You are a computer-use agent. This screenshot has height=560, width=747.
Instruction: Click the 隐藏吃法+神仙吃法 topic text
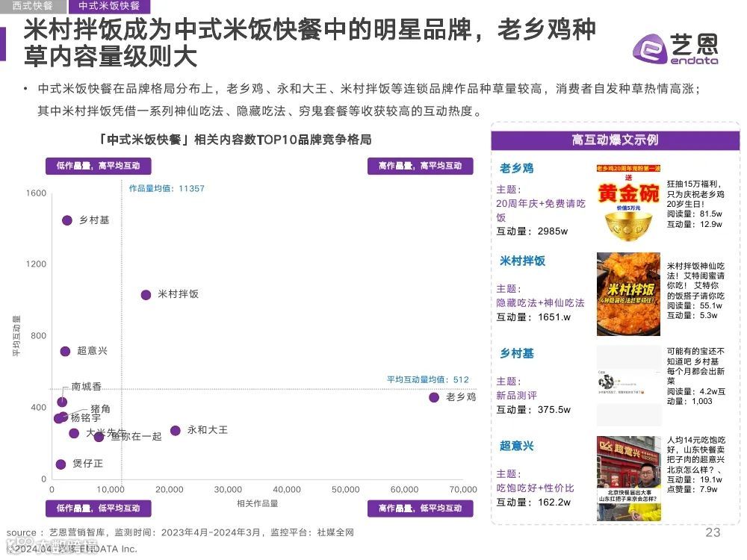(540, 303)
